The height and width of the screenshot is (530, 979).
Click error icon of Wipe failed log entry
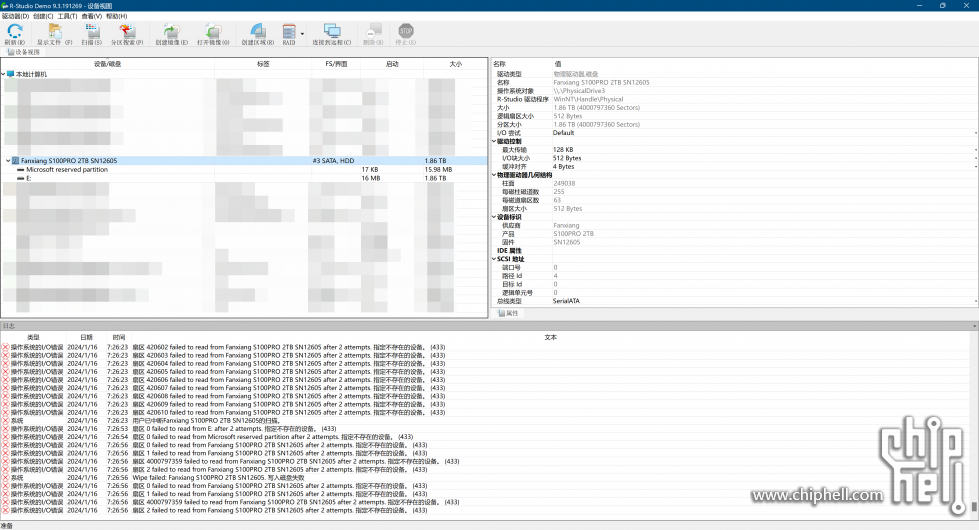pyautogui.click(x=5, y=478)
